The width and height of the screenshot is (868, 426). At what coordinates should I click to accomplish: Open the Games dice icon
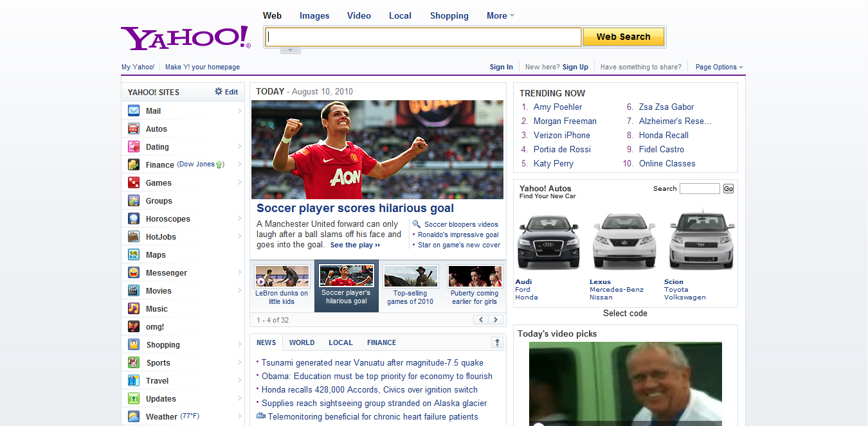pyautogui.click(x=134, y=182)
